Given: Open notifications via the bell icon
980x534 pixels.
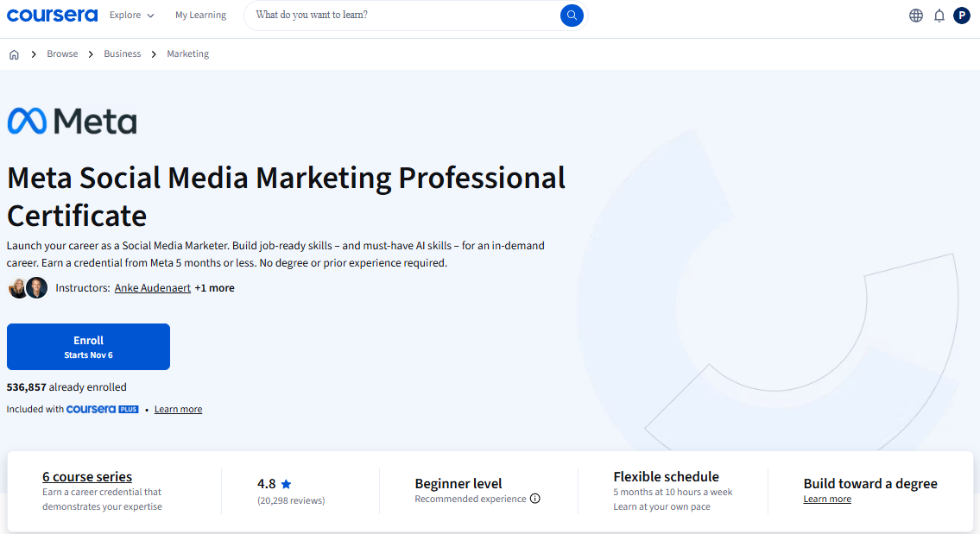Looking at the screenshot, I should coord(939,15).
